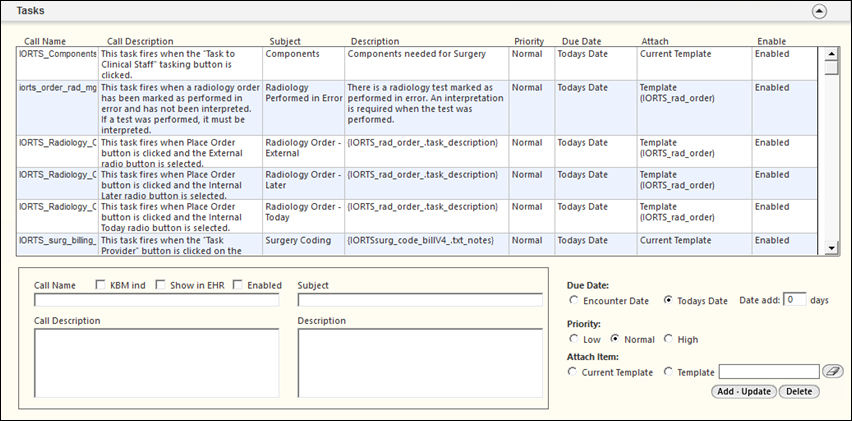Image resolution: width=852 pixels, height=421 pixels.
Task: Click the {IORTSsurg_code_billV4_.txt_notes} description cell
Action: coord(427,244)
